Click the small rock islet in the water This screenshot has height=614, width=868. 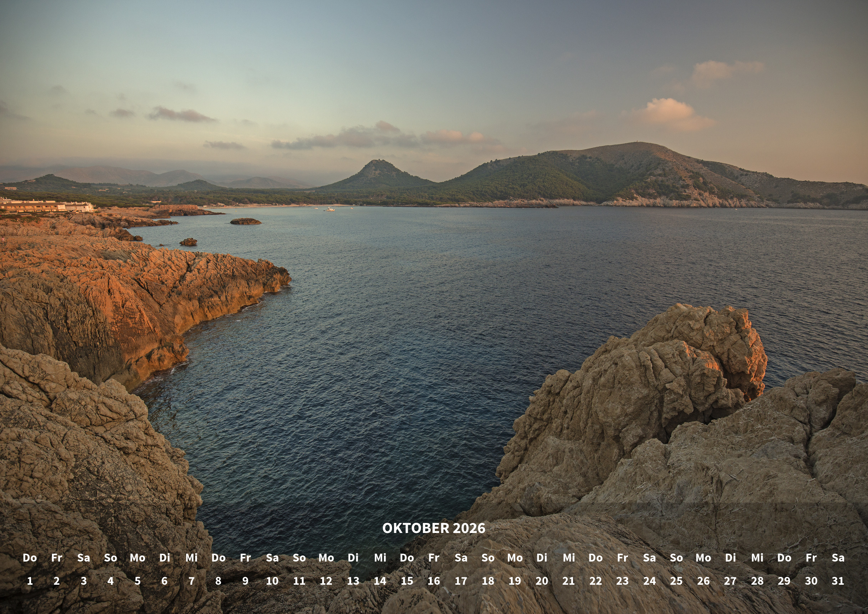click(x=245, y=221)
